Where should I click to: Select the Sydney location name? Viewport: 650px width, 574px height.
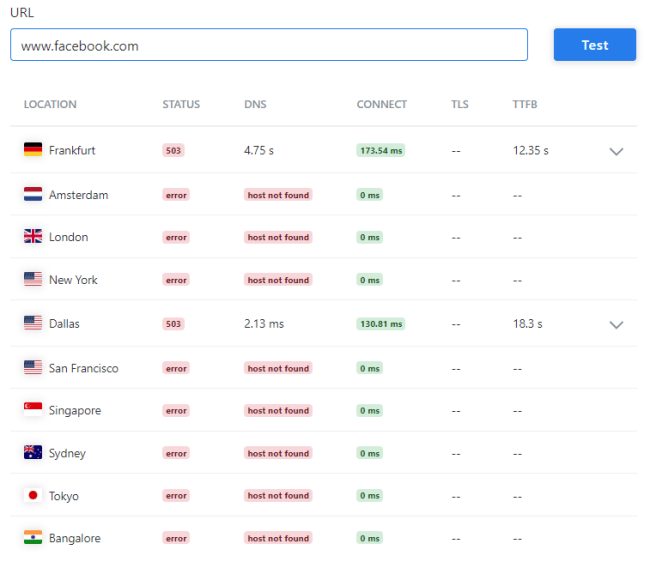(67, 453)
